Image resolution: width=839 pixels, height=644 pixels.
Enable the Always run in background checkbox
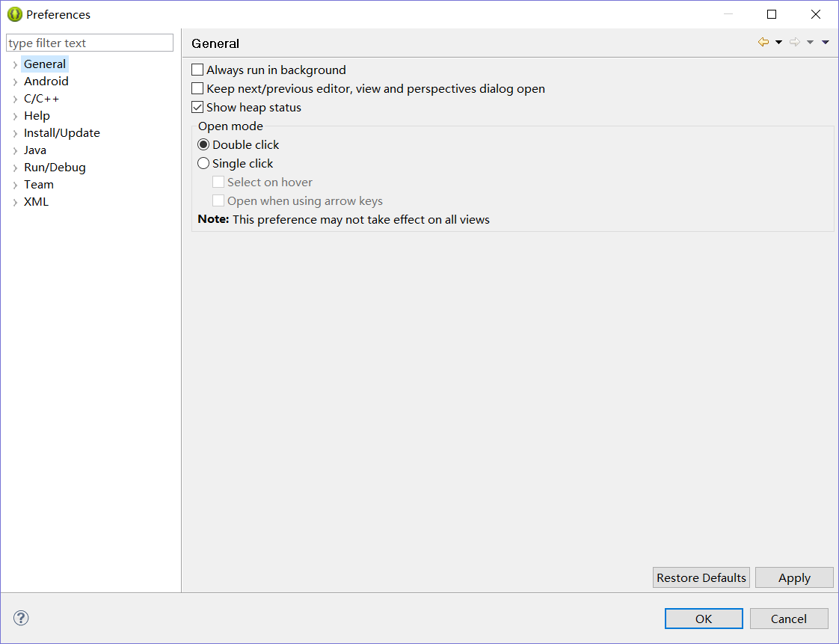197,69
